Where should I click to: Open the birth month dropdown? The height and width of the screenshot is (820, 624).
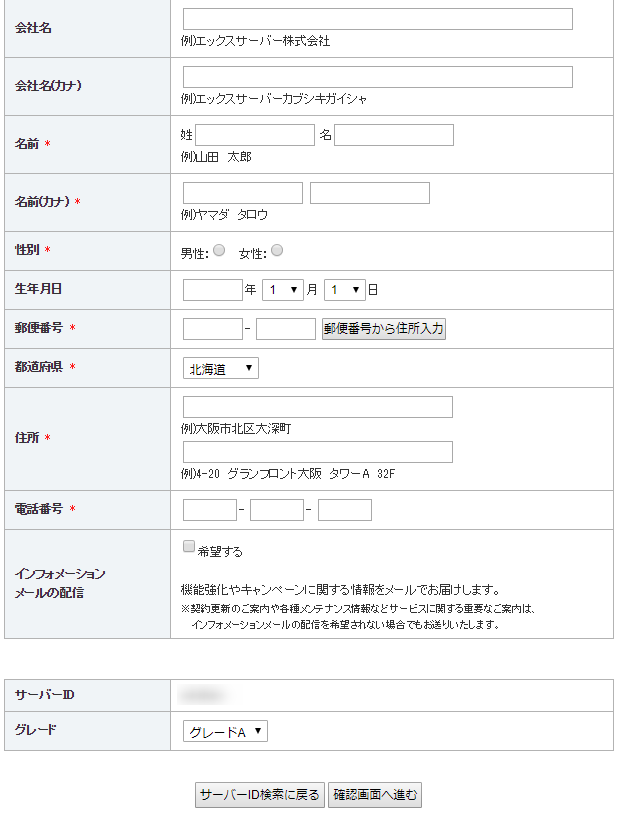[x=283, y=290]
